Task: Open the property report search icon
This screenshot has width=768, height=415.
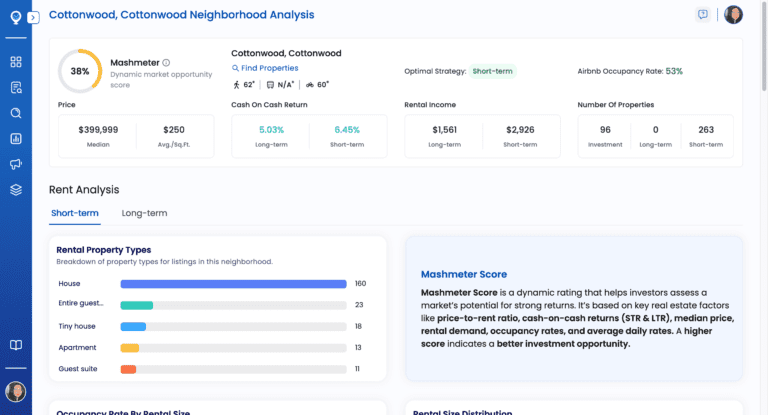Action: 15,88
